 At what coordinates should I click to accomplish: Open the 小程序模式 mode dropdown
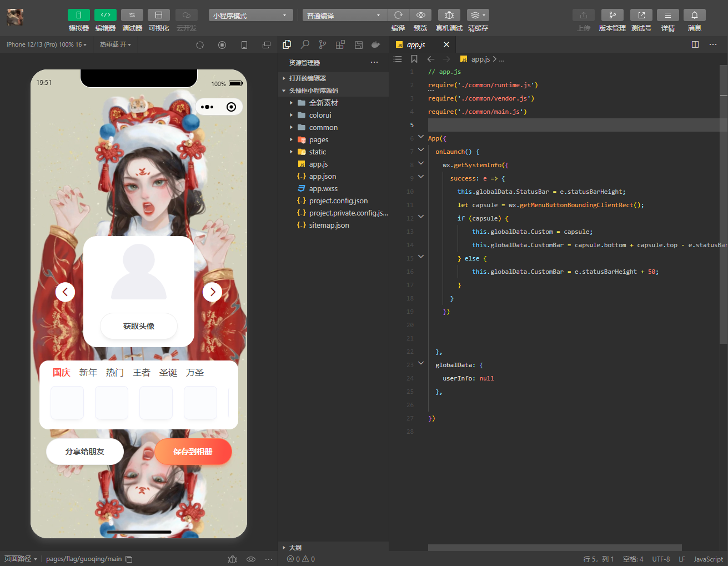click(x=250, y=16)
